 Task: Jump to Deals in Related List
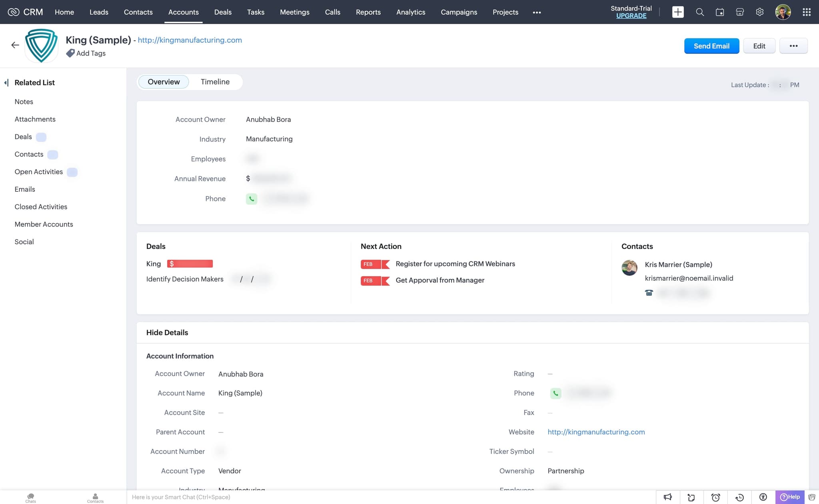(23, 137)
